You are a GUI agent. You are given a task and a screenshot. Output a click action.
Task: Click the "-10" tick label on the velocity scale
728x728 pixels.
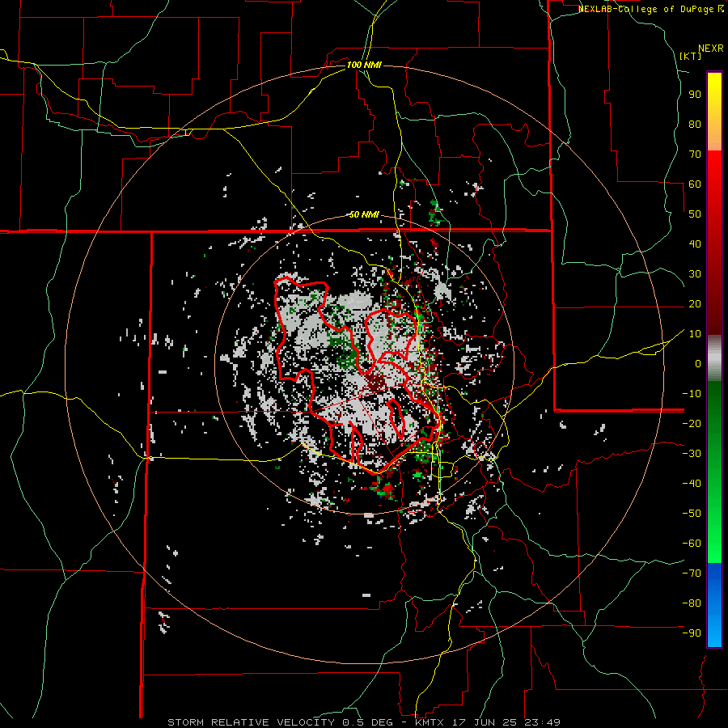click(692, 394)
